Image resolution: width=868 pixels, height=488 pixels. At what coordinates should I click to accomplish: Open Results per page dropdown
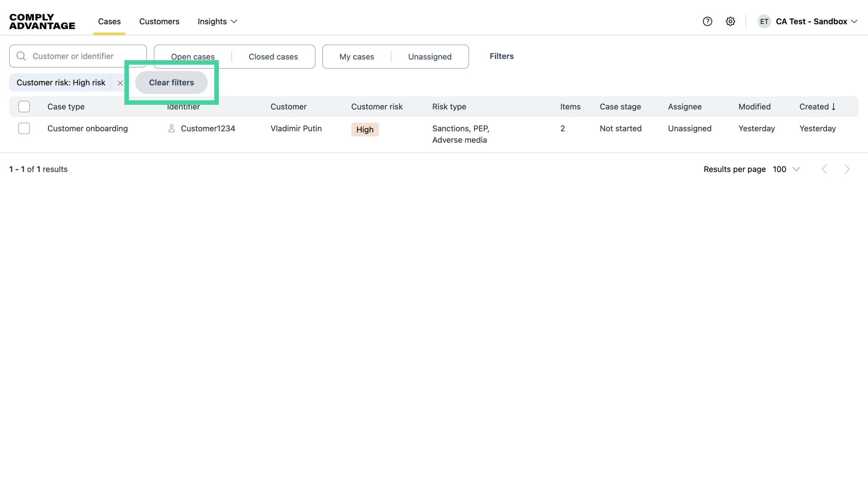click(786, 169)
